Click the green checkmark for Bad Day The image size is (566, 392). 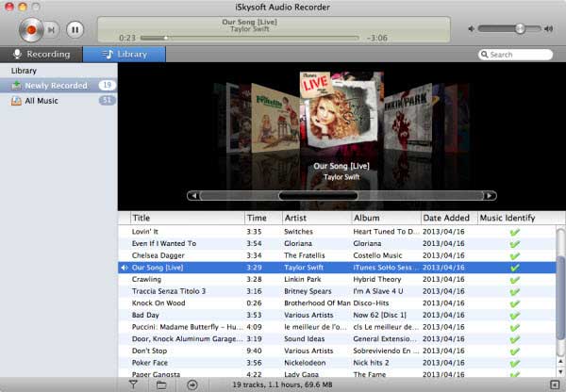click(515, 316)
